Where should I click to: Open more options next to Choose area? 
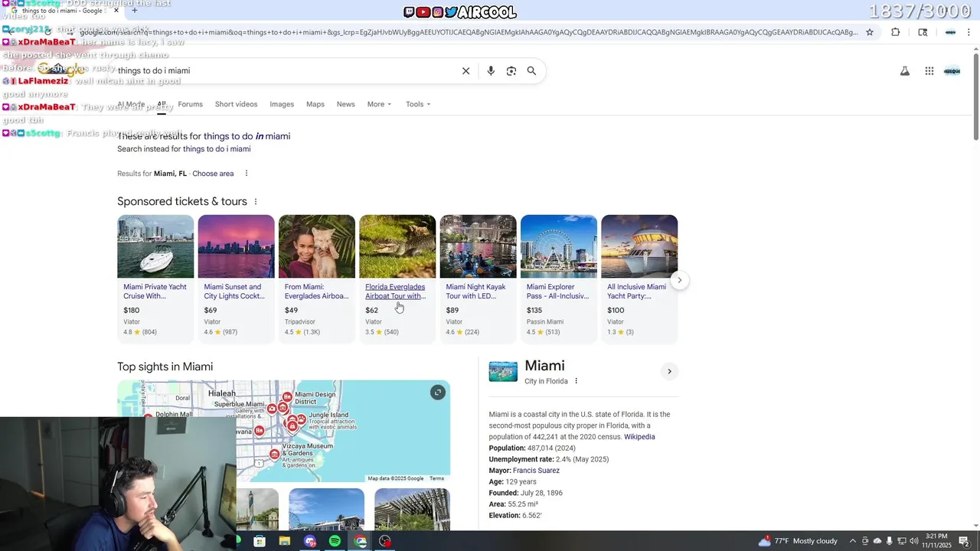(246, 174)
